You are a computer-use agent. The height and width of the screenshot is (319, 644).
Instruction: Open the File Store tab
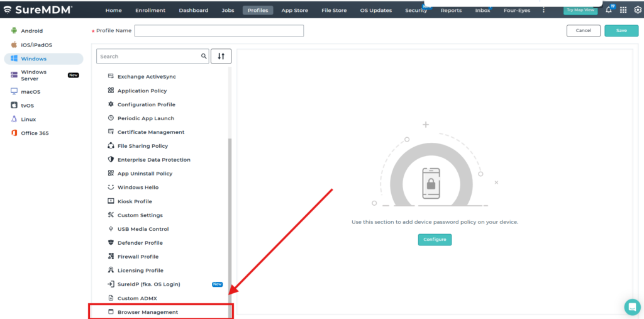point(334,10)
